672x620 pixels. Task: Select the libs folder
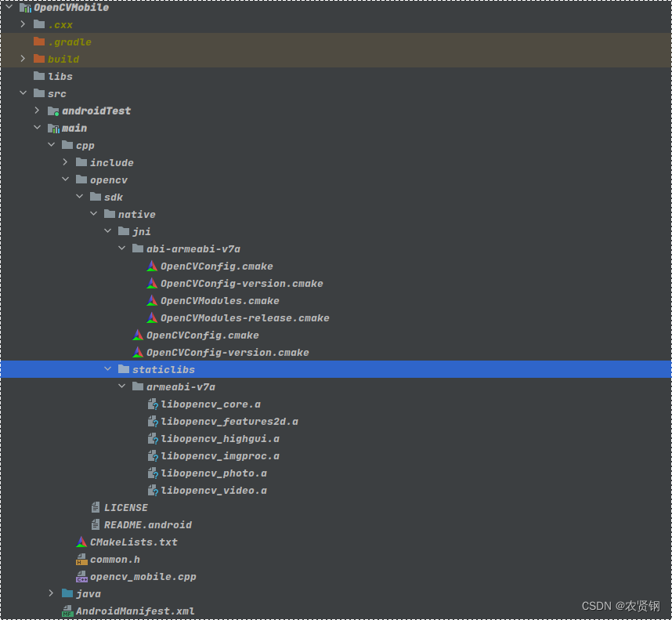60,76
